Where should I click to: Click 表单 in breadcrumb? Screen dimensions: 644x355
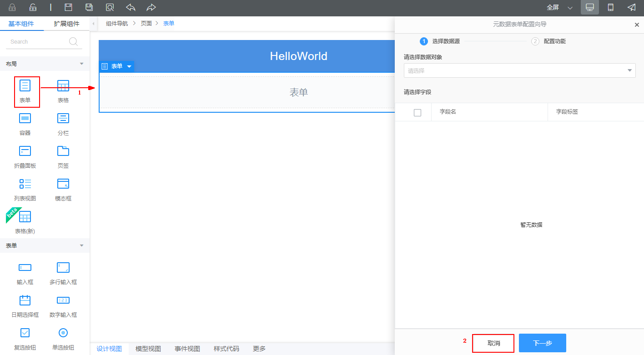(x=169, y=23)
